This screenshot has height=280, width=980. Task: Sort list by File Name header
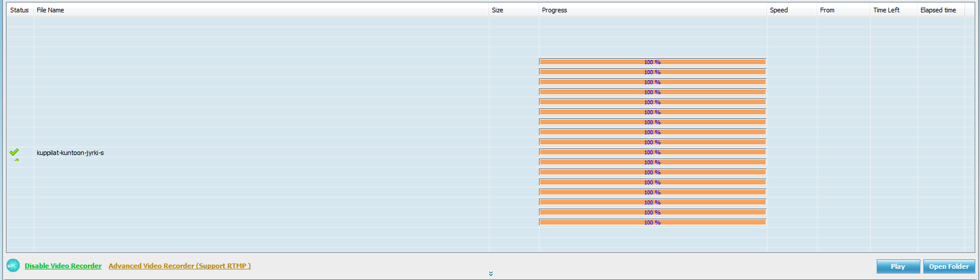(50, 10)
